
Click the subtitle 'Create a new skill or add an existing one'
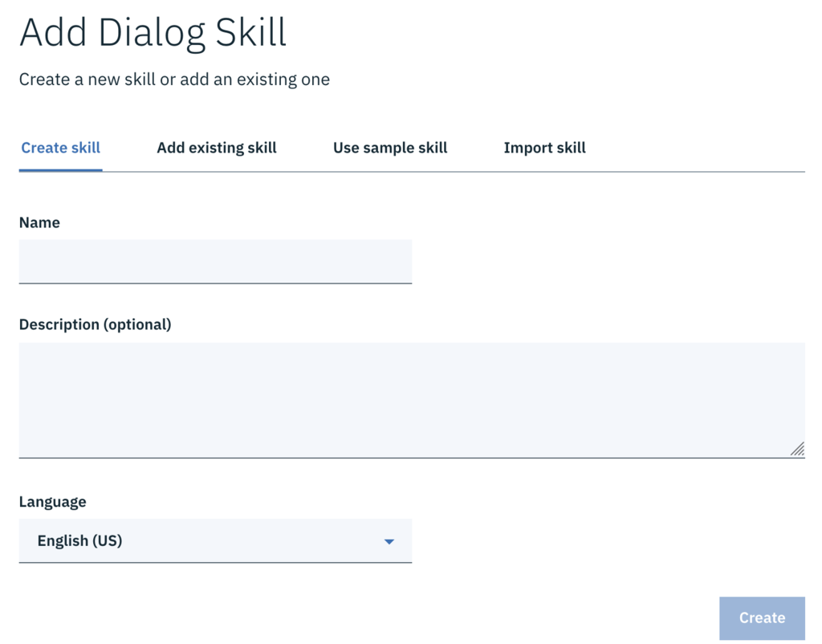pos(174,79)
